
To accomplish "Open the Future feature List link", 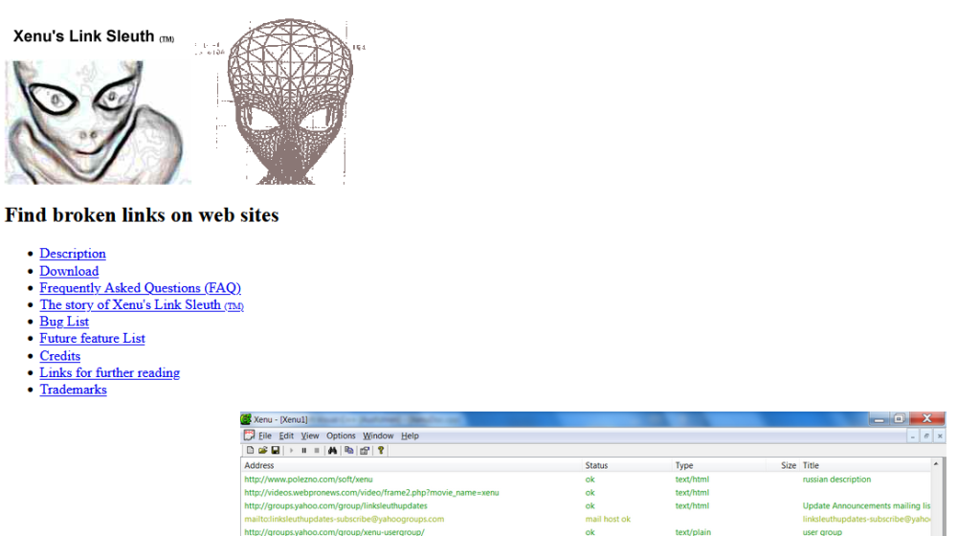I will [x=92, y=339].
